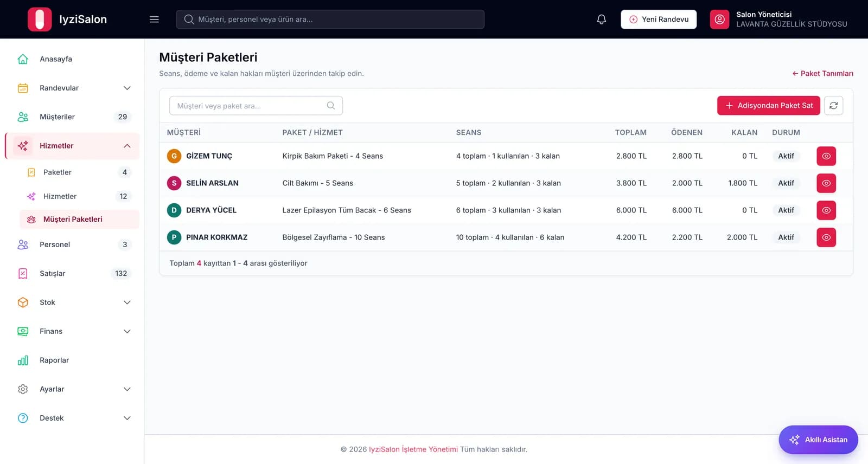
Task: Click the 29 badge next to Müşteriler
Action: pyautogui.click(x=123, y=117)
